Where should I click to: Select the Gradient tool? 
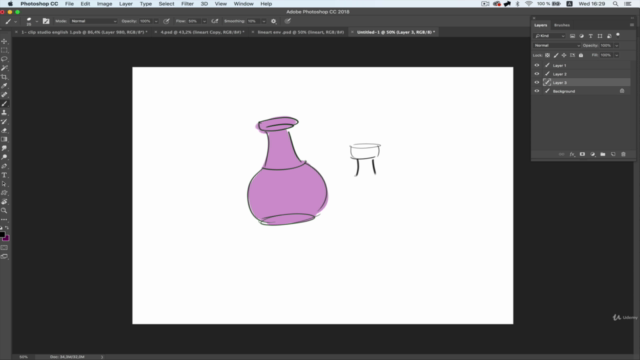coord(4,139)
